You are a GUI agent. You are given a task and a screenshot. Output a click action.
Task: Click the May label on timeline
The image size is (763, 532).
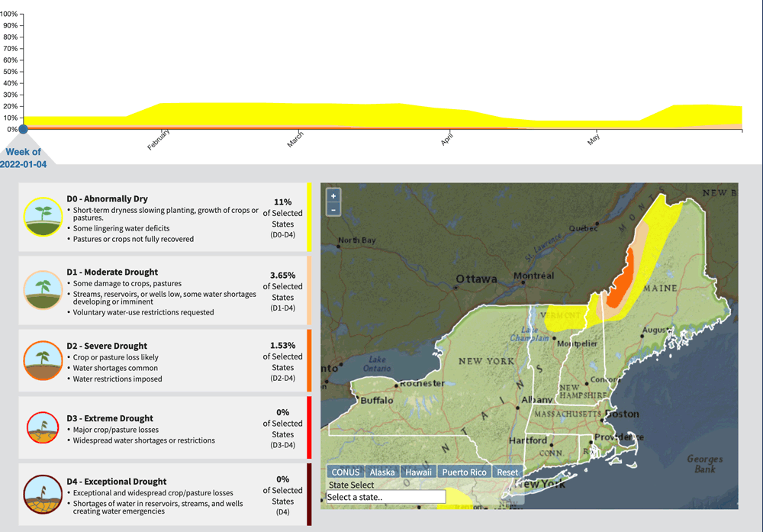(594, 138)
